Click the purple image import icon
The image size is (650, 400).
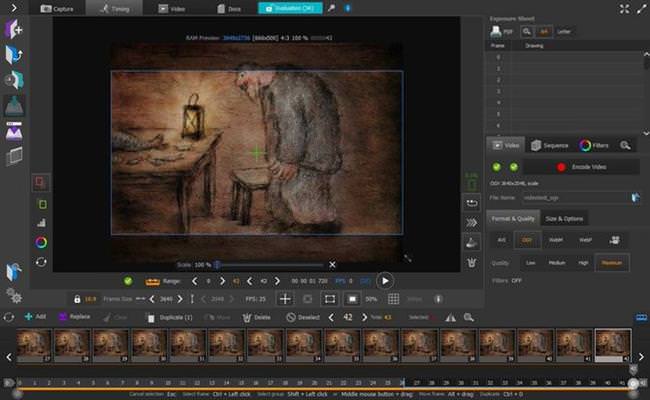(14, 132)
